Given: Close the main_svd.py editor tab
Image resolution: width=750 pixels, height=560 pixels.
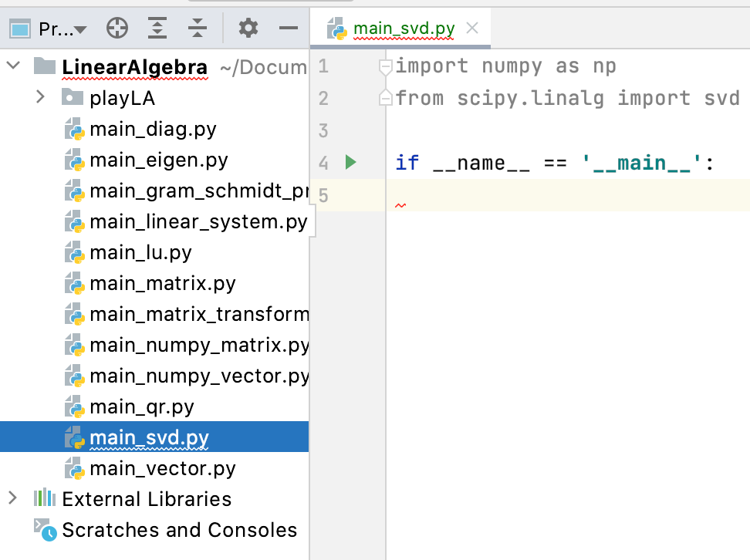Looking at the screenshot, I should coord(472,29).
